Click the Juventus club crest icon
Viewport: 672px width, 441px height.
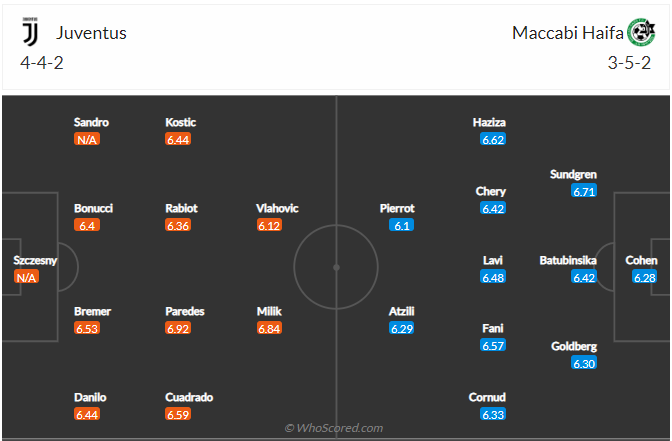point(29,33)
